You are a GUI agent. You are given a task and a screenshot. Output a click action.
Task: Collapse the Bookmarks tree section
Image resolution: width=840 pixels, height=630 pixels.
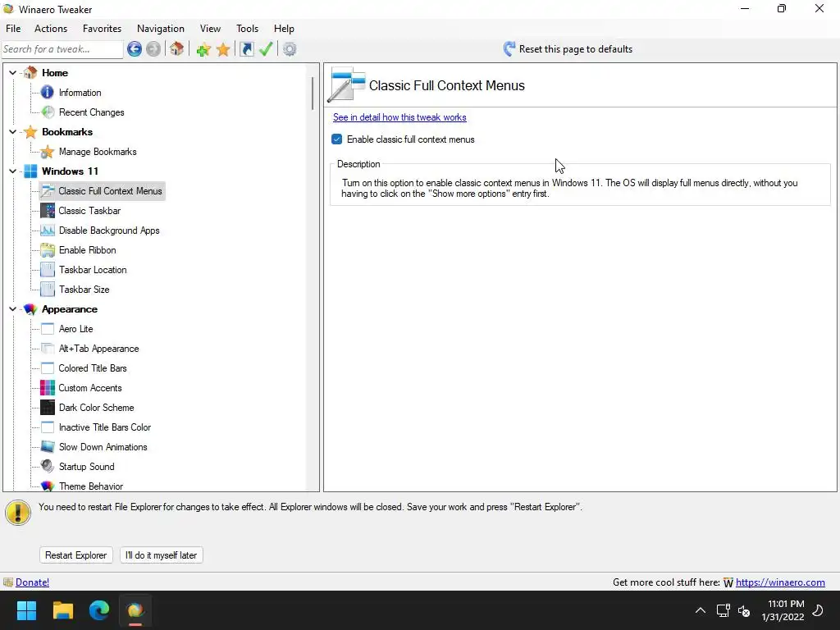[x=12, y=131]
